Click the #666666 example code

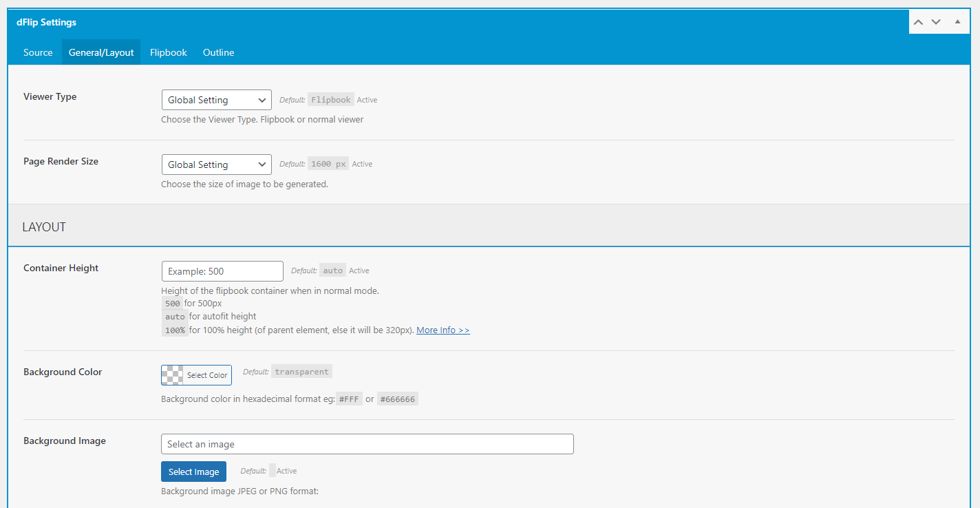tap(398, 399)
